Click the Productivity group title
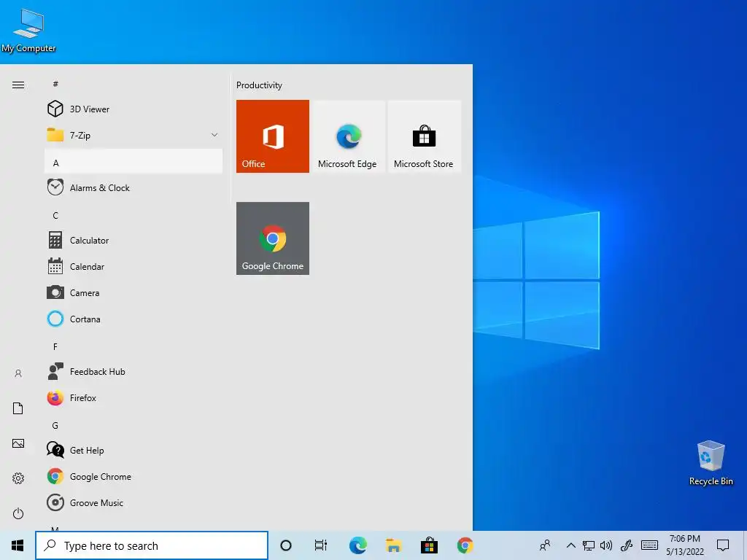The image size is (747, 560). (x=259, y=85)
